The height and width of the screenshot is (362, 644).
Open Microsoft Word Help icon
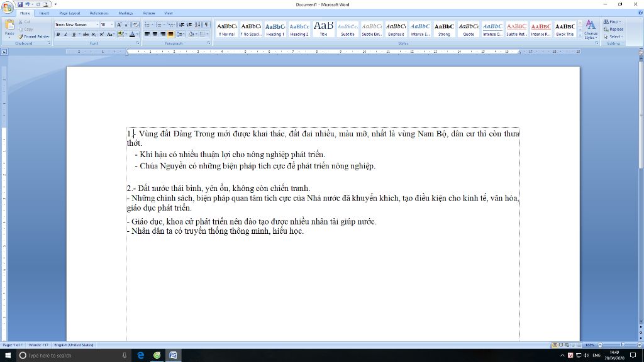640,13
